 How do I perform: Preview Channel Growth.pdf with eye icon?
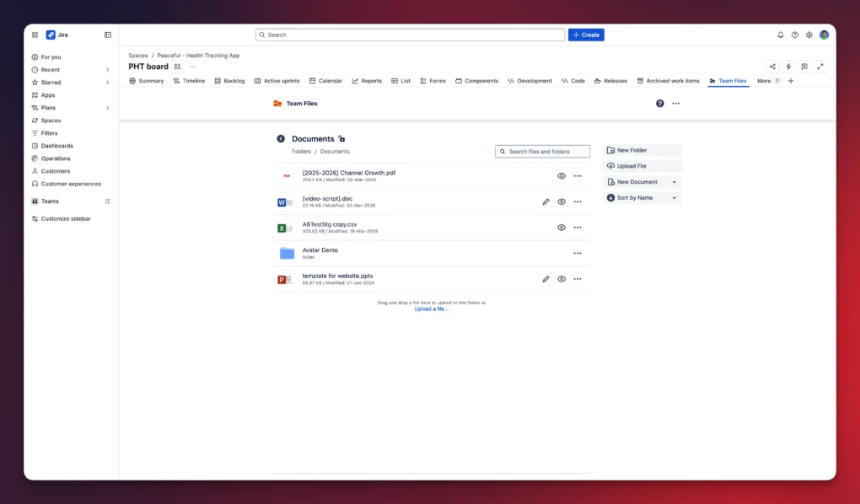[x=562, y=176]
